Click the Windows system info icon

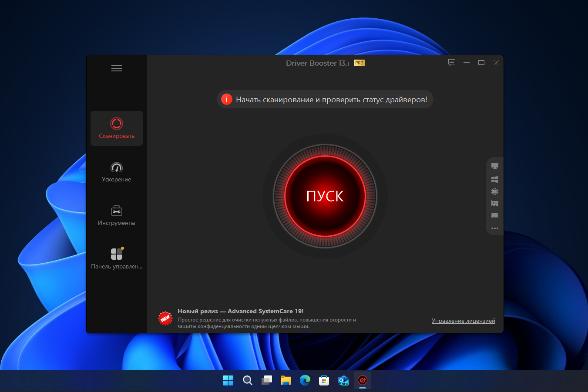tap(494, 178)
